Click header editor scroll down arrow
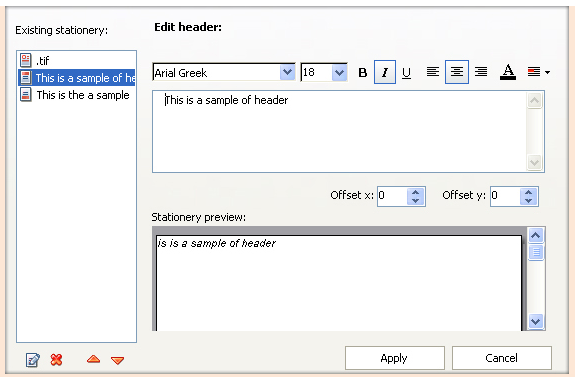The image size is (575, 381). pos(534,162)
